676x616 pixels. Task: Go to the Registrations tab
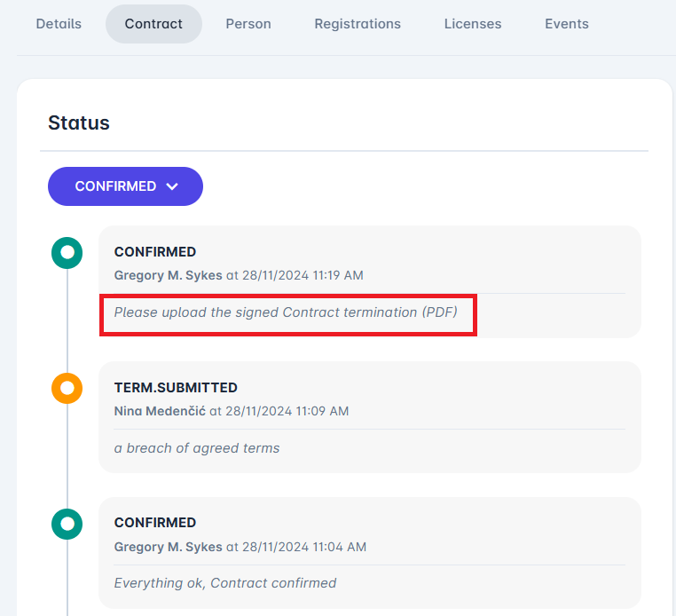[358, 24]
